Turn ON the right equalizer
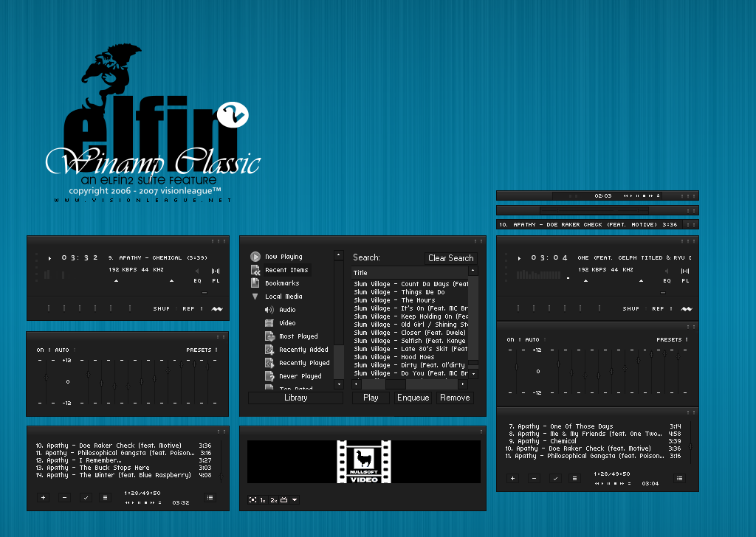756x537 pixels. [511, 340]
